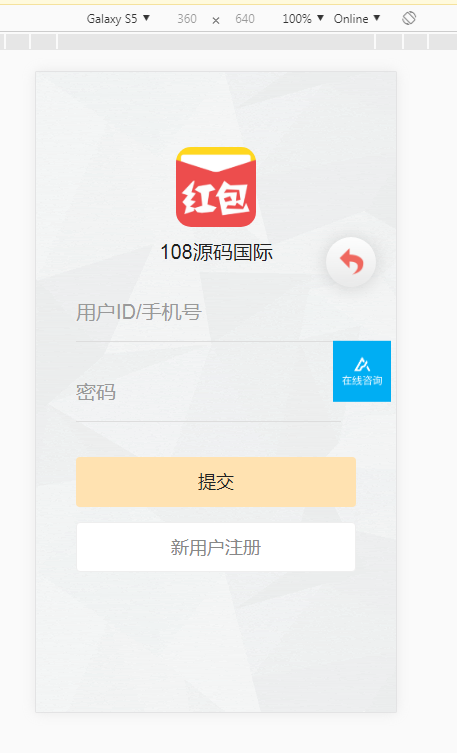
Task: Click the viewport width field showing 360
Action: tap(187, 19)
